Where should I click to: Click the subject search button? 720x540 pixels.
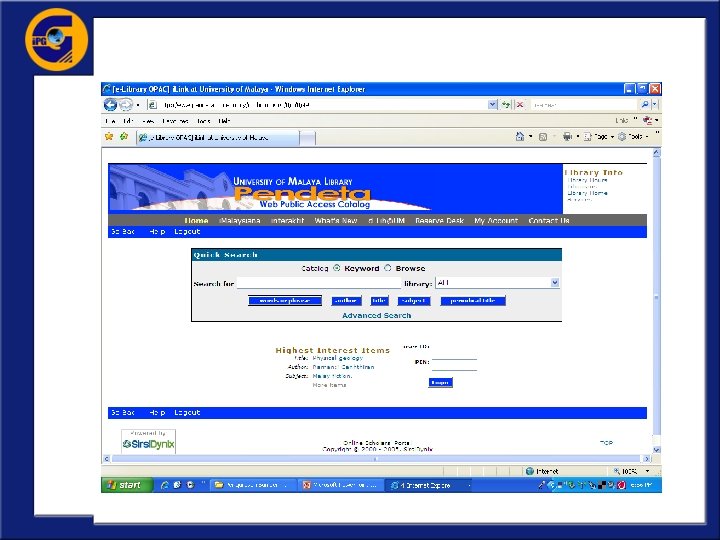pyautogui.click(x=414, y=301)
